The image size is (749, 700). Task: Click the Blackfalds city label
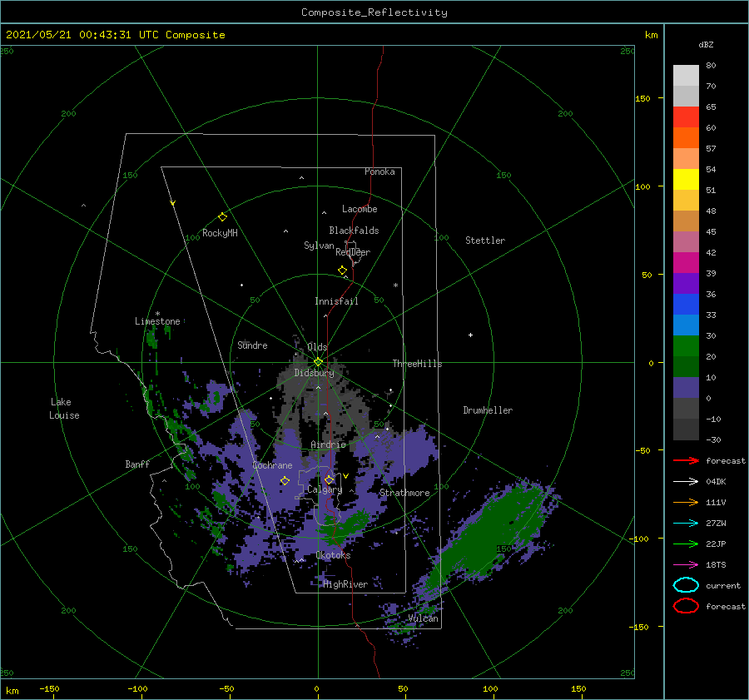pyautogui.click(x=354, y=231)
